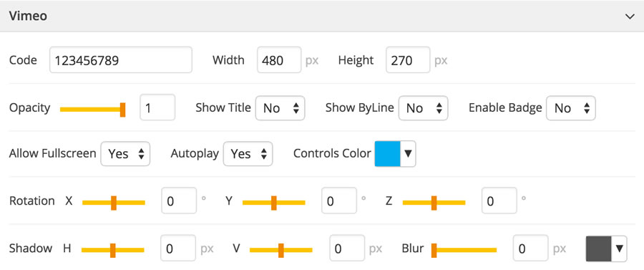Open the Show ByLine dropdown
The width and height of the screenshot is (644, 270).
pyautogui.click(x=423, y=108)
